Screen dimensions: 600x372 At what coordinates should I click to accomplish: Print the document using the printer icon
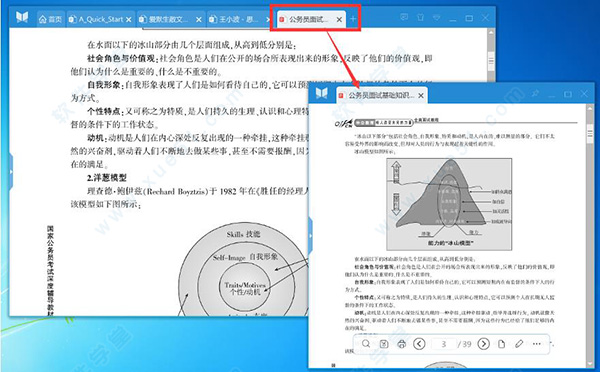[x=401, y=344]
